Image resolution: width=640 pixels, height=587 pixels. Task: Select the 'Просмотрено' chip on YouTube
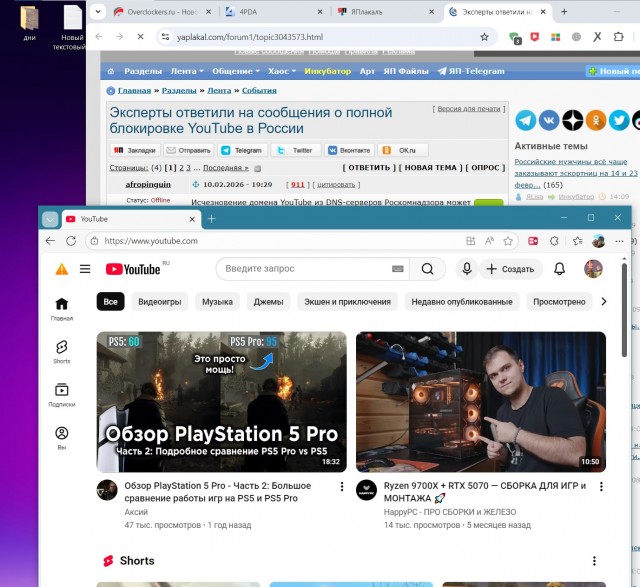pyautogui.click(x=559, y=302)
